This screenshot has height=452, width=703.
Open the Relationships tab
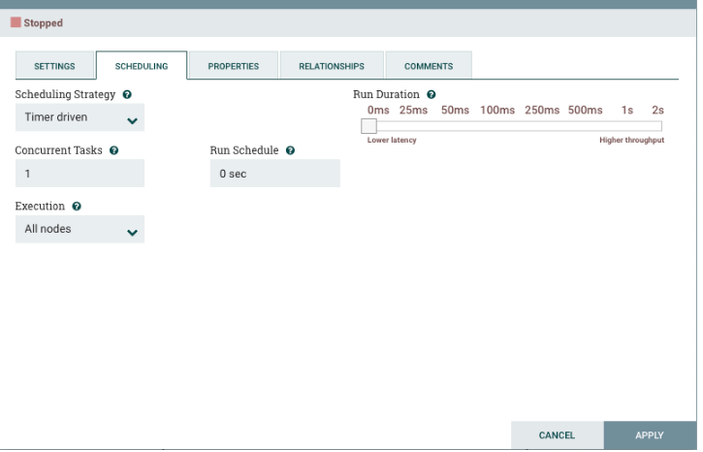coord(332,66)
